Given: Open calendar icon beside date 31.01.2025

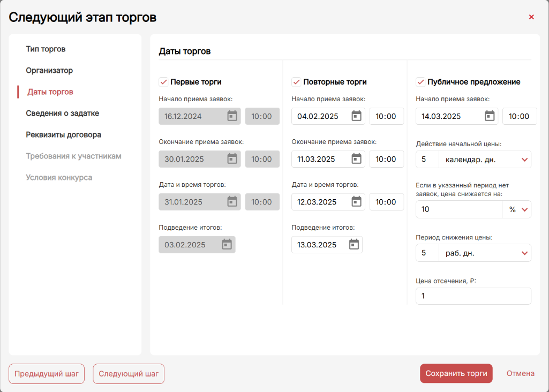Looking at the screenshot, I should pyautogui.click(x=232, y=201).
